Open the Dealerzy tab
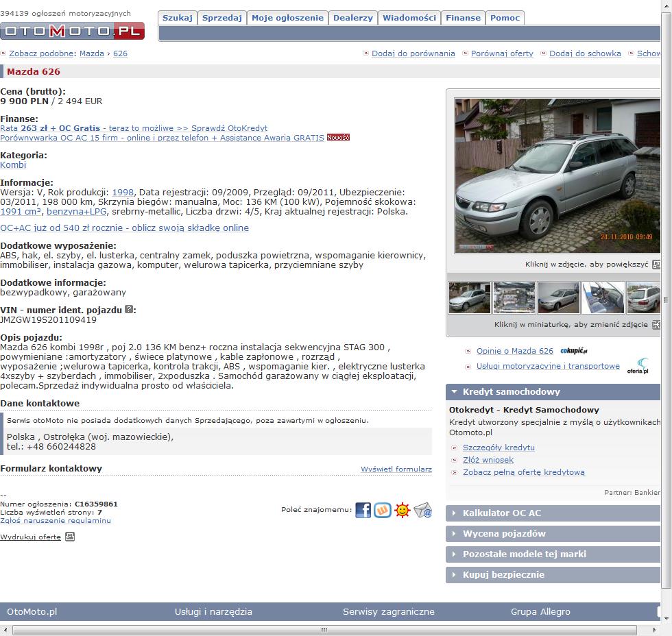Viewport: 672px width, 636px height. [353, 18]
